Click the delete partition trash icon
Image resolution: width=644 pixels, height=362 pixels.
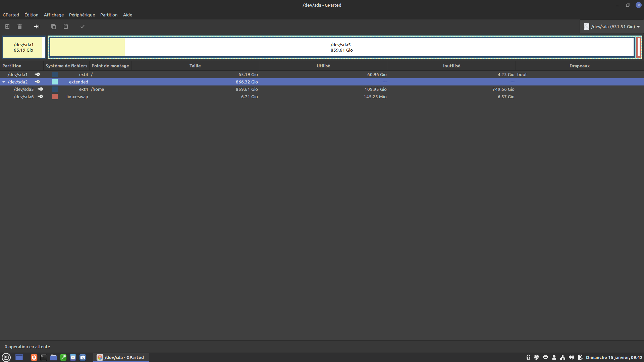pos(19,26)
